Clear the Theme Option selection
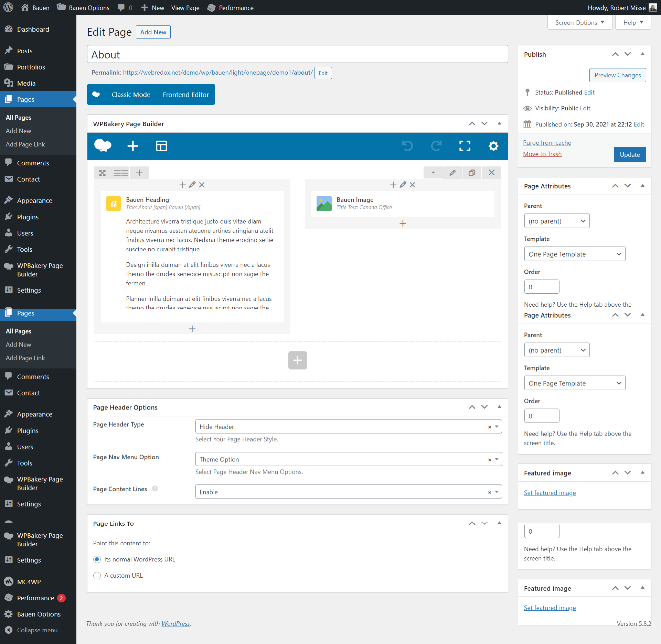This screenshot has width=661, height=644. tap(490, 460)
